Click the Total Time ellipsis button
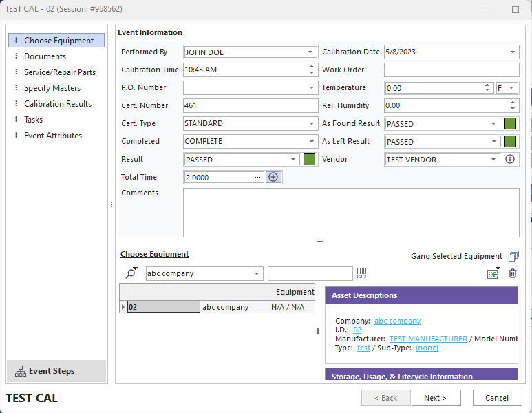532x413 pixels. pyautogui.click(x=258, y=177)
